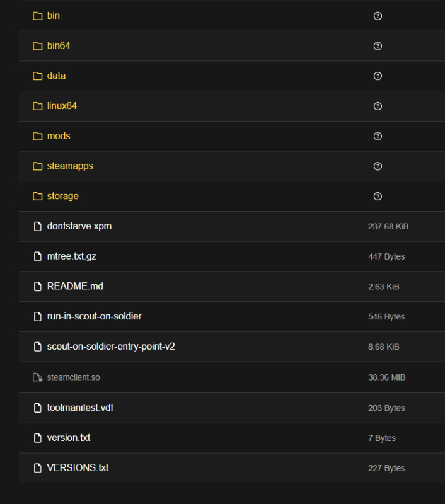445x504 pixels.
Task: Open the data folder
Action: tap(56, 76)
